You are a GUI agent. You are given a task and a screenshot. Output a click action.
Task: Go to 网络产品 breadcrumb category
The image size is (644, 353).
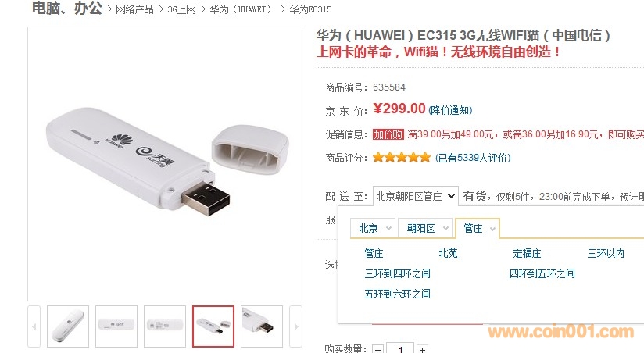[134, 9]
